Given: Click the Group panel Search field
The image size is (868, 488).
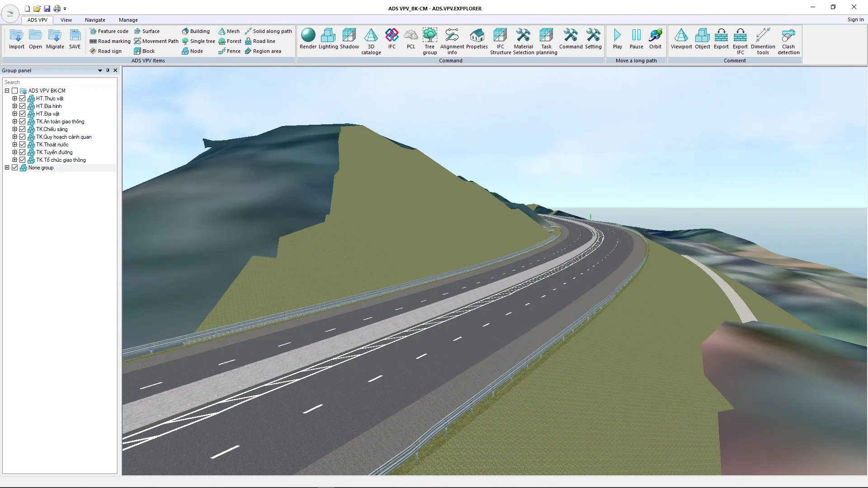Looking at the screenshot, I should 60,82.
